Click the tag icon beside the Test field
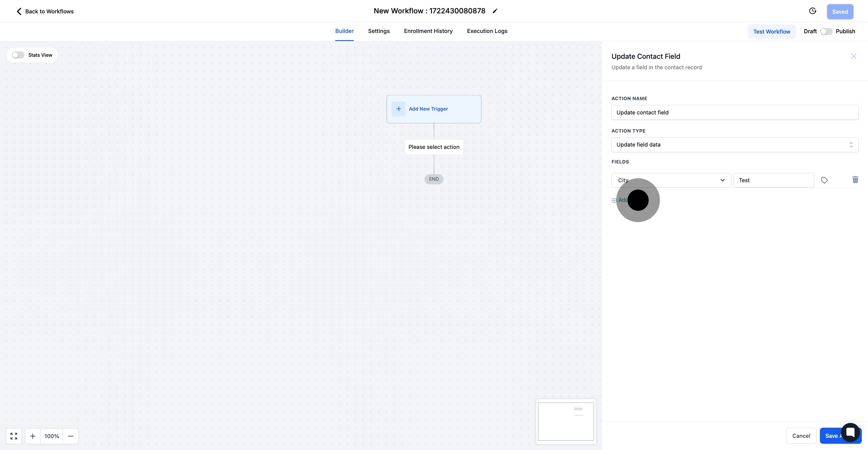Viewport: 868px width, 450px height. 825,180
